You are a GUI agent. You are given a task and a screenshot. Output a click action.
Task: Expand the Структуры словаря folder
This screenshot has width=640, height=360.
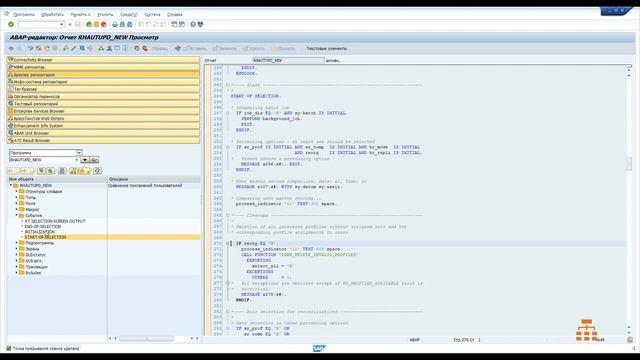pyautogui.click(x=17, y=191)
